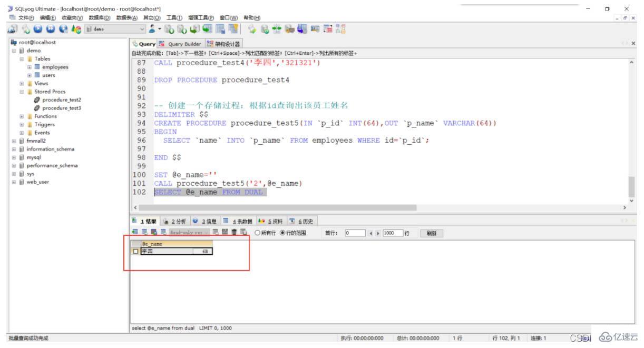Select the 行的范围 radio button
Viewport: 644px width, 348px height.
pos(283,233)
